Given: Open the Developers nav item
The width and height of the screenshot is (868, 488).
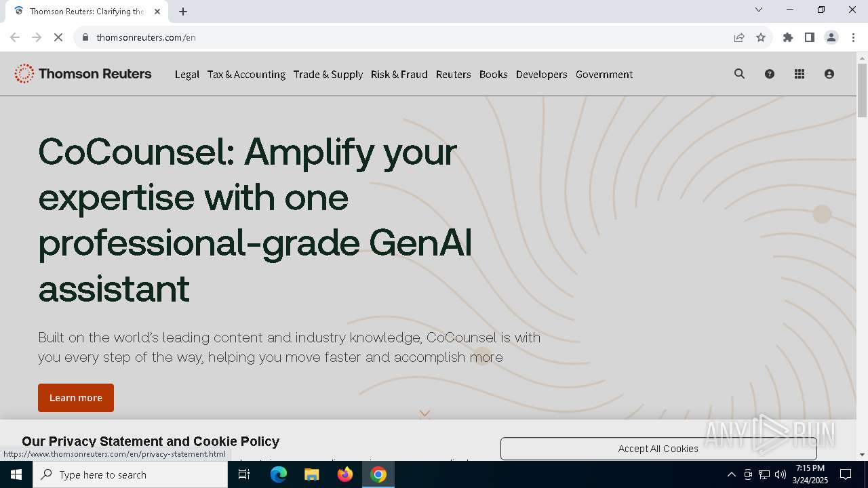Looking at the screenshot, I should [x=541, y=75].
